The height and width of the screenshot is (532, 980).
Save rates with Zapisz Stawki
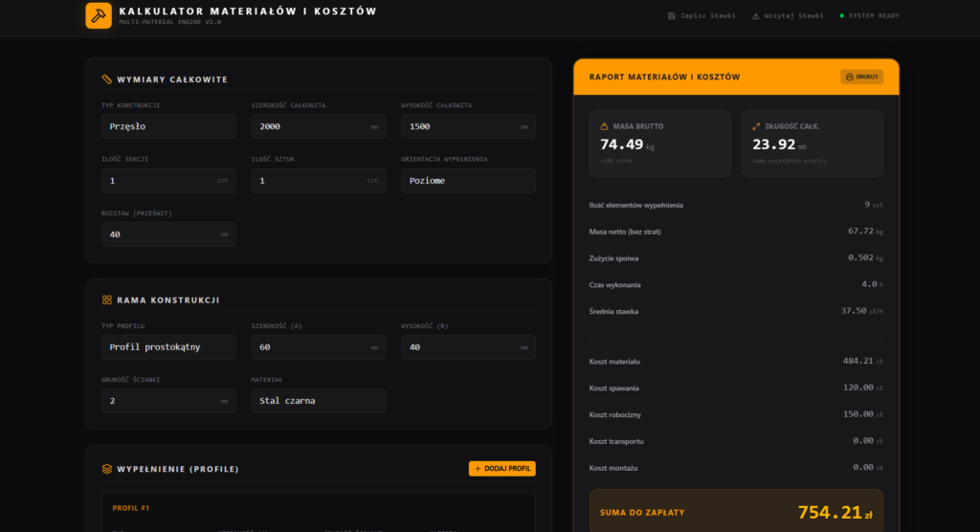pyautogui.click(x=702, y=15)
